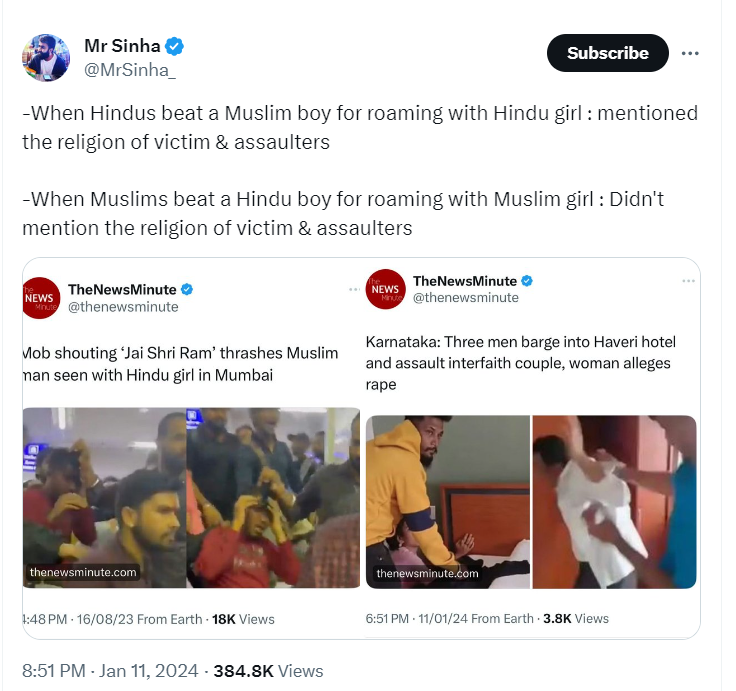Screen dimensions: 736x691
Task: Click the verified badge on right TheNewsMinute
Action: pyautogui.click(x=527, y=281)
